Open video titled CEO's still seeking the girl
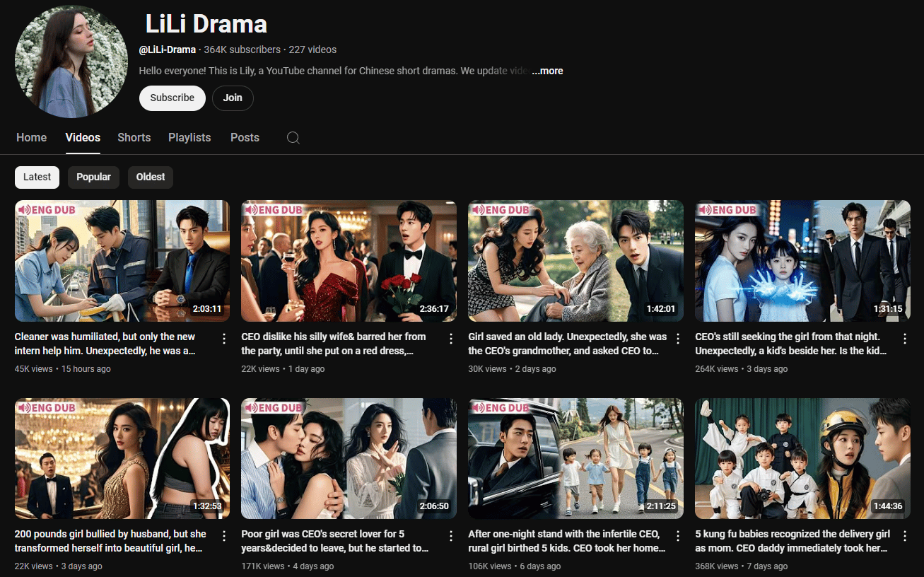The height and width of the screenshot is (577, 924). [791, 344]
